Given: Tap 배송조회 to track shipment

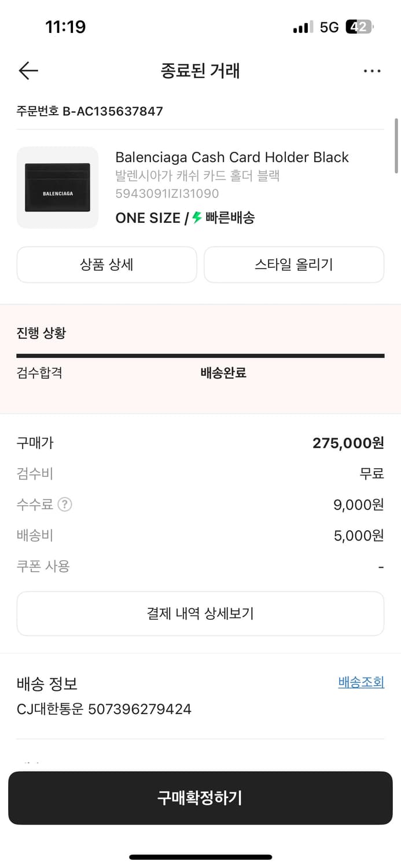Looking at the screenshot, I should point(361,683).
